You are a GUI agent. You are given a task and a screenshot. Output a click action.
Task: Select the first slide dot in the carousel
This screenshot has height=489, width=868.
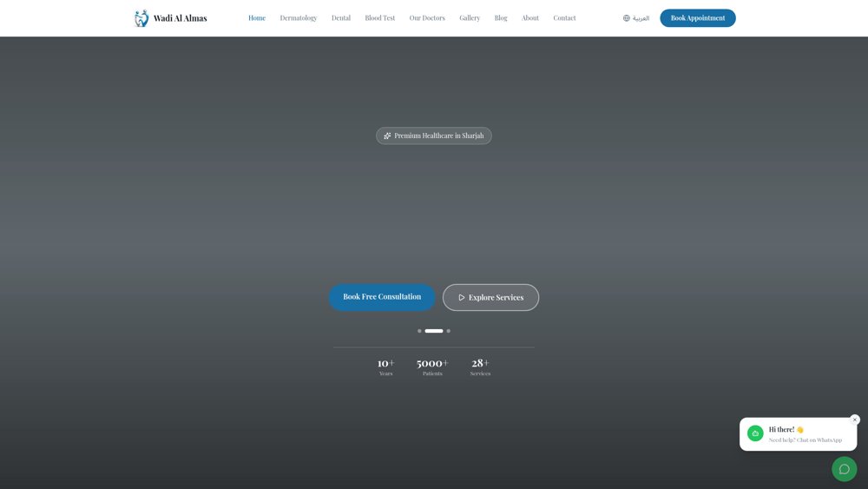(419, 331)
